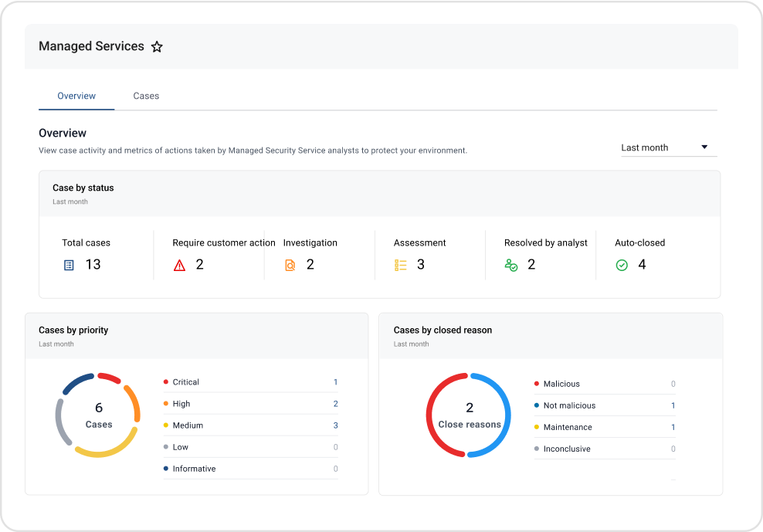Click the Resolved by analyst label
The width and height of the screenshot is (763, 532).
[x=545, y=243]
